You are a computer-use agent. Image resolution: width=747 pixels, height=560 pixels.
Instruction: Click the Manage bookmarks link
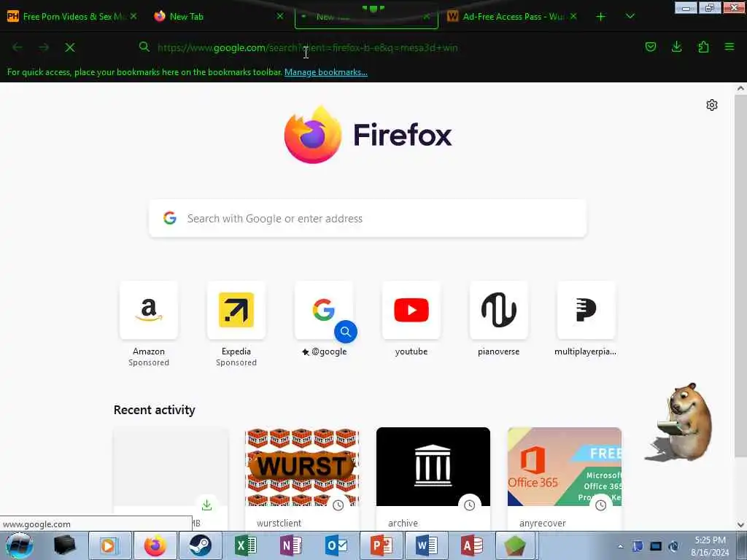pyautogui.click(x=326, y=72)
